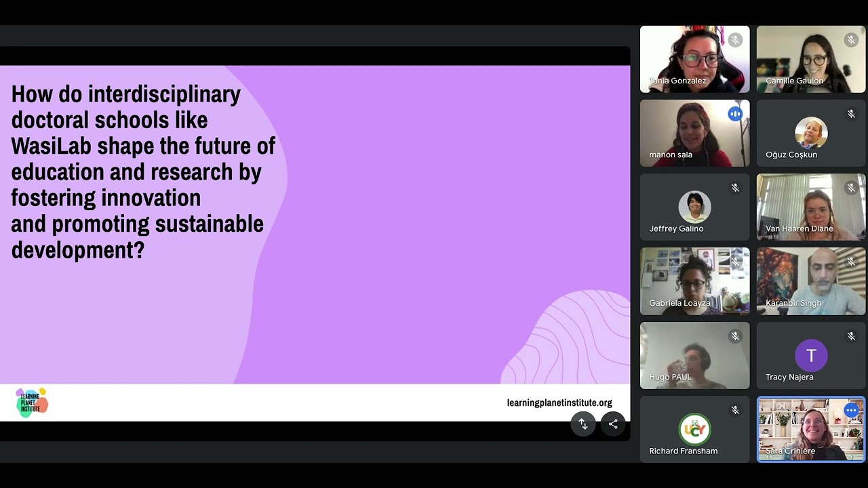Click the name label 'Tracy Najera'
Image resolution: width=868 pixels, height=488 pixels.
789,377
